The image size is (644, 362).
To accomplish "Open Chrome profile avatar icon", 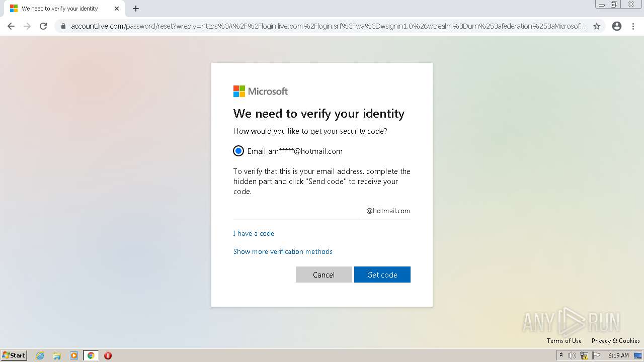I will click(x=617, y=26).
